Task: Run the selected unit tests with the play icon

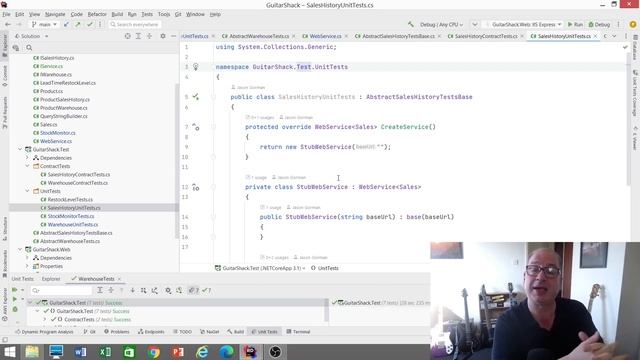Action: pos(14,299)
